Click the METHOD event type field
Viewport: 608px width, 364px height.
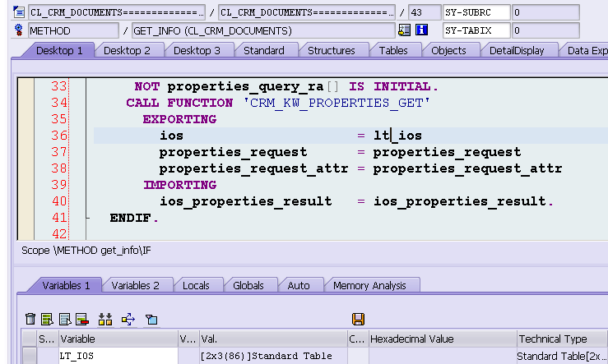click(74, 30)
